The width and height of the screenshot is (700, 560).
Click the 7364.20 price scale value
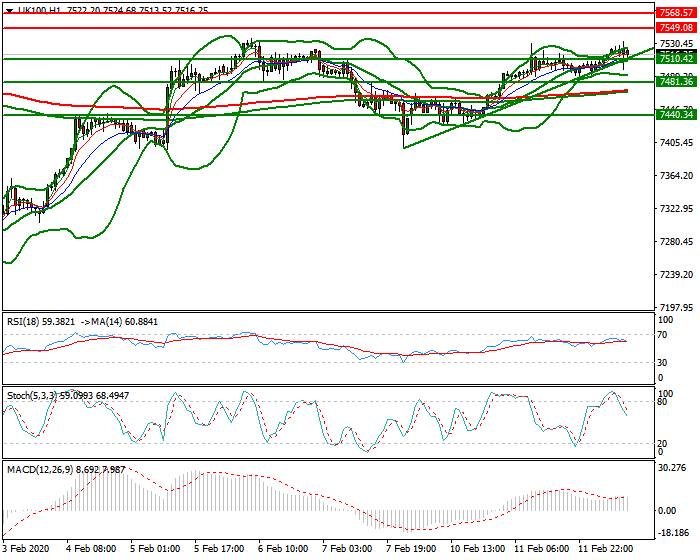click(676, 176)
